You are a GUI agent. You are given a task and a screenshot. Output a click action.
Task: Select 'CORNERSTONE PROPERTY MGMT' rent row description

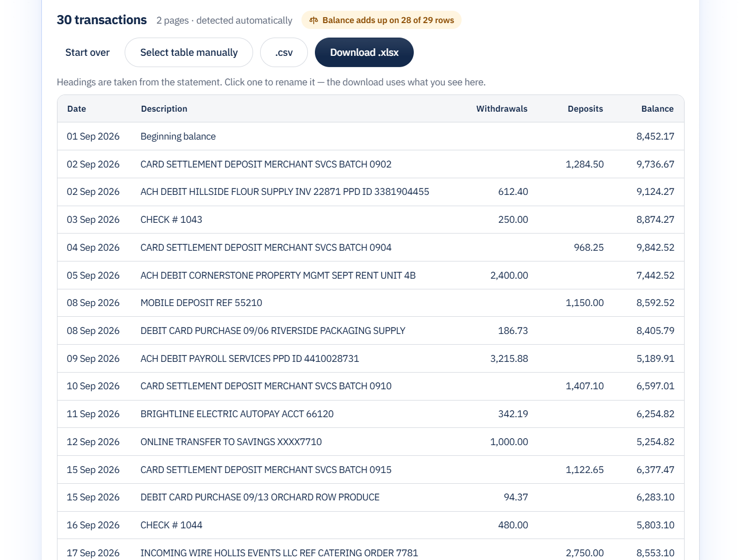point(278,275)
